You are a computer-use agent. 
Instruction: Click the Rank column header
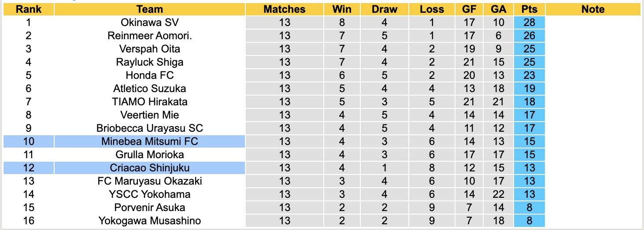click(x=28, y=9)
